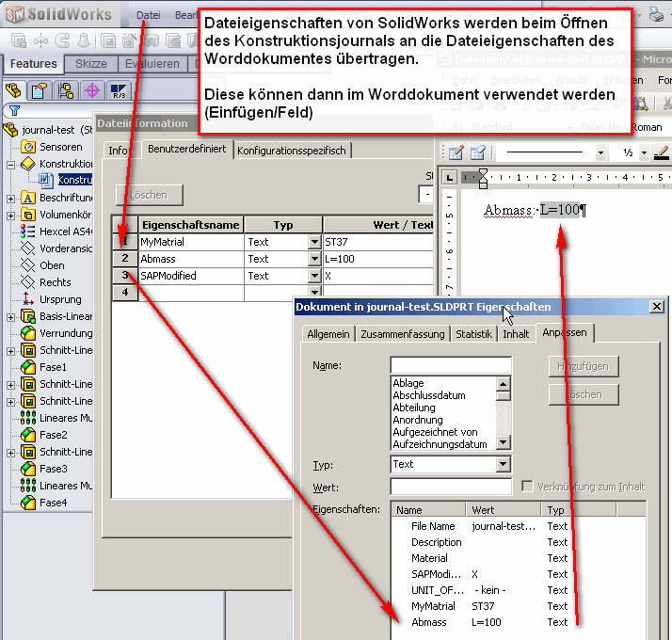Click the Name input field
This screenshot has width=672, height=640.
pos(451,365)
